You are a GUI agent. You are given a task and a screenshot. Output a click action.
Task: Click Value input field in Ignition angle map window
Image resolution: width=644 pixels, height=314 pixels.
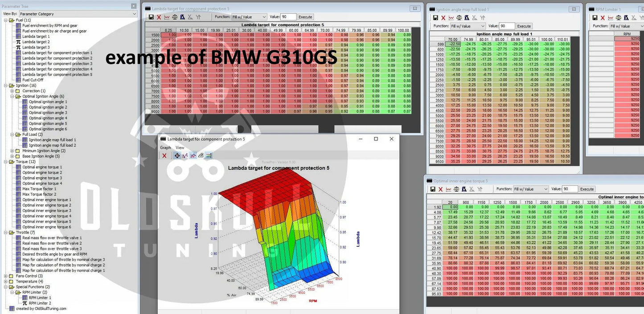(507, 26)
